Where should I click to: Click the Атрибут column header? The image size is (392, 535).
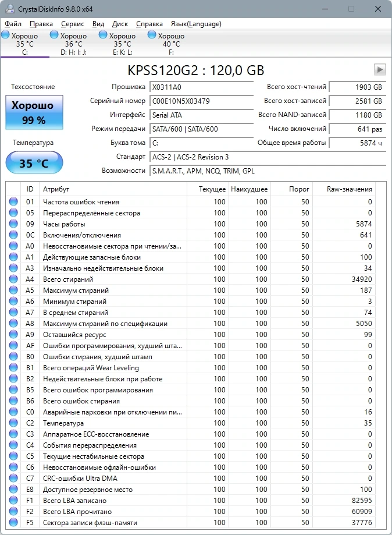[113, 189]
